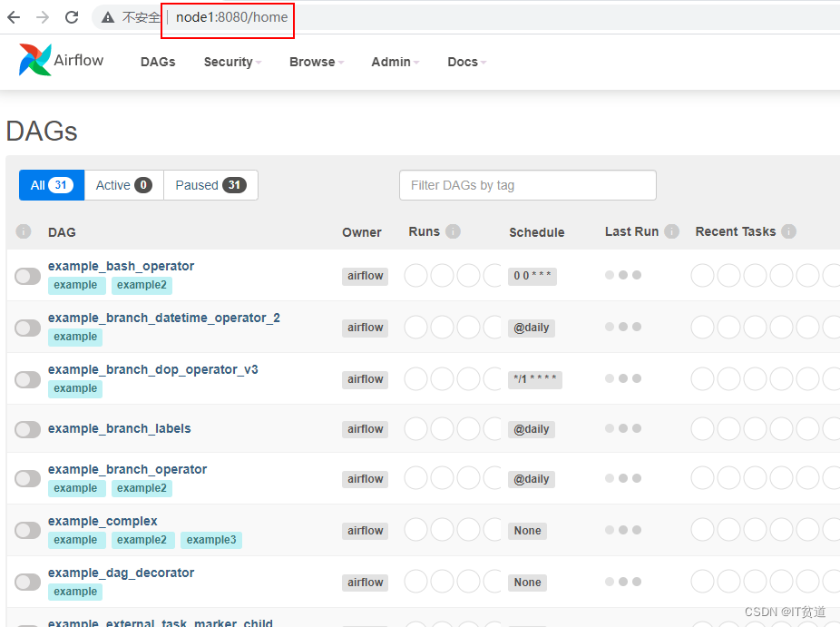This screenshot has height=627, width=840.
Task: Click the browser forward arrow
Action: tap(43, 17)
